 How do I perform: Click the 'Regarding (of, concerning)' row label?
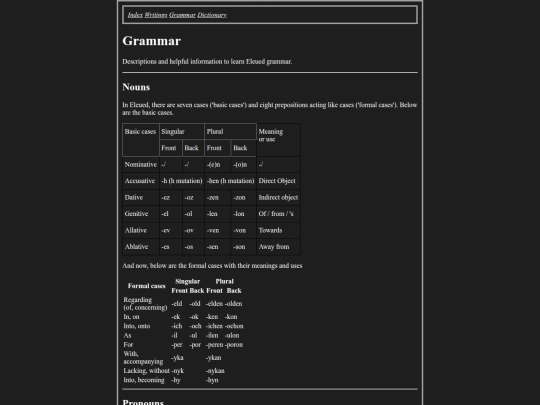146,304
